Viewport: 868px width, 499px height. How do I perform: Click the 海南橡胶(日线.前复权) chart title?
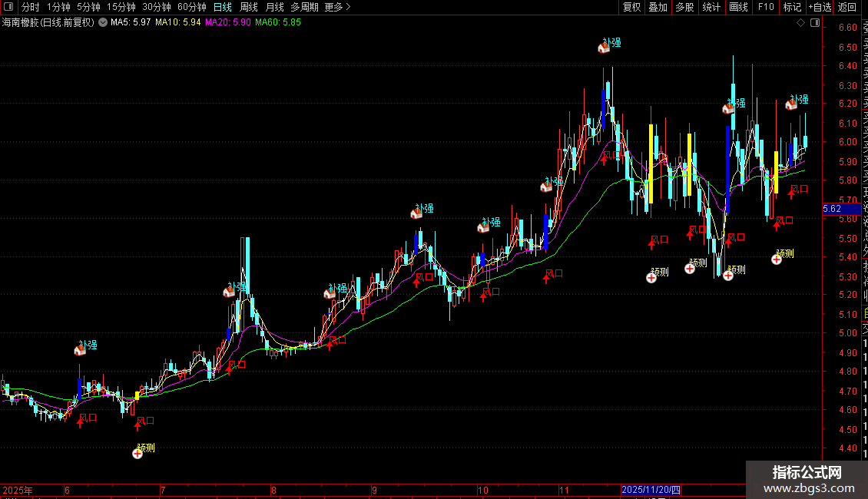click(x=48, y=22)
